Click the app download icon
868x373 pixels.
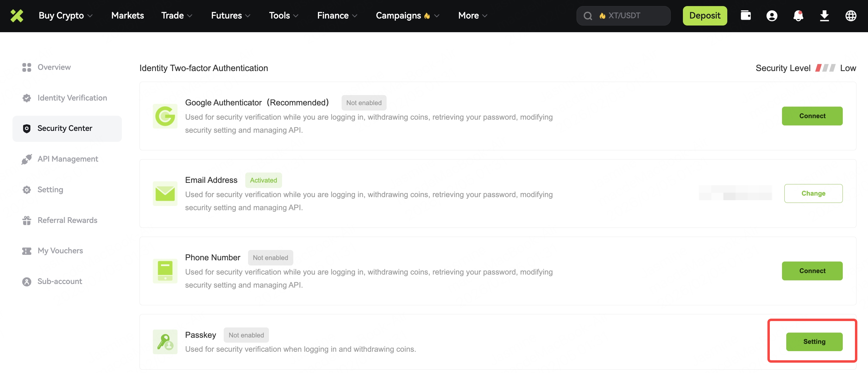tap(824, 15)
